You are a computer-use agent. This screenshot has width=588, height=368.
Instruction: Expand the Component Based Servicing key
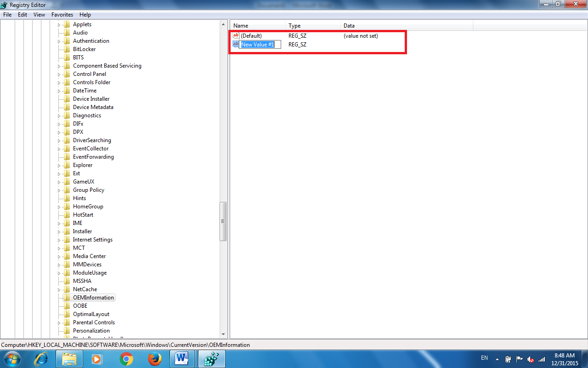point(59,66)
